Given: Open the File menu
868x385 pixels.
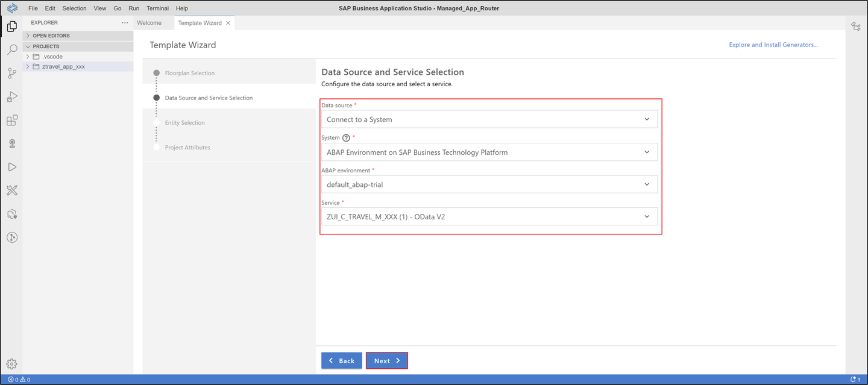Looking at the screenshot, I should (x=33, y=8).
